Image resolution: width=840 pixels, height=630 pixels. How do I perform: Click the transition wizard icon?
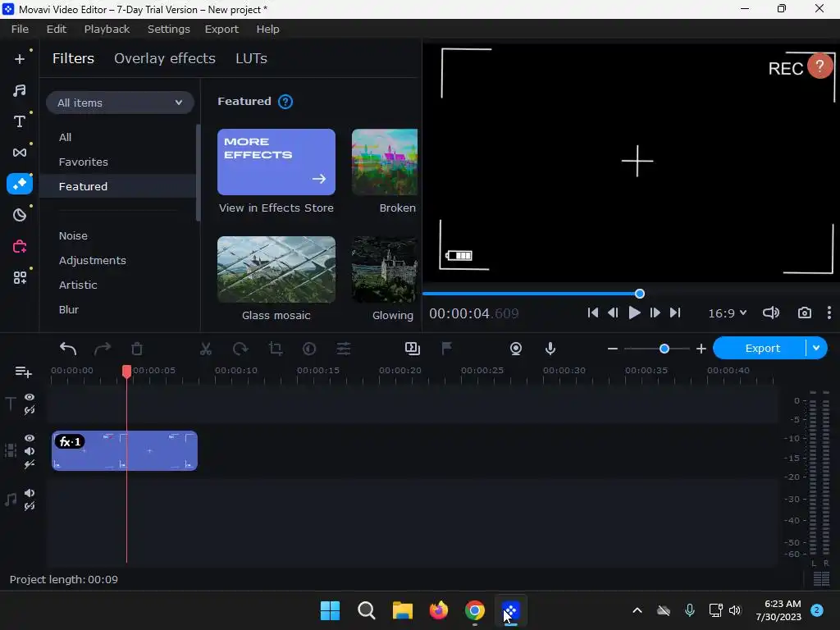point(413,349)
